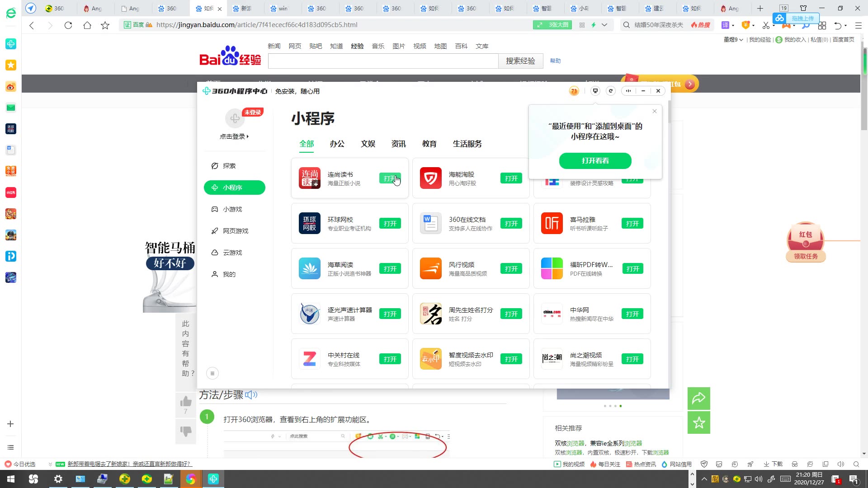Open the Weibo icon in browser sidebar
868x488 pixels.
click(11, 86)
